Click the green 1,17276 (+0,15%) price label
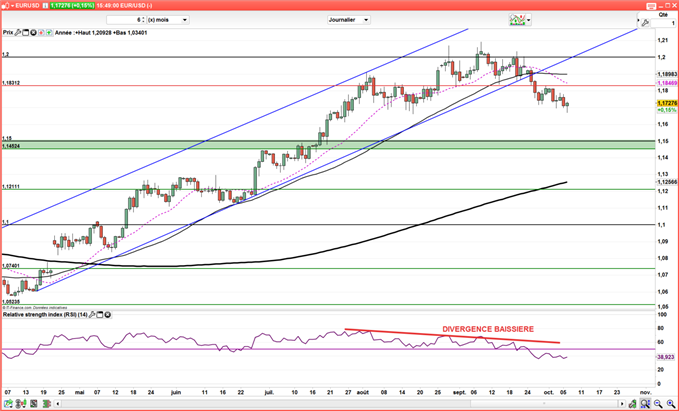The height and width of the screenshot is (411, 679). (x=72, y=6)
